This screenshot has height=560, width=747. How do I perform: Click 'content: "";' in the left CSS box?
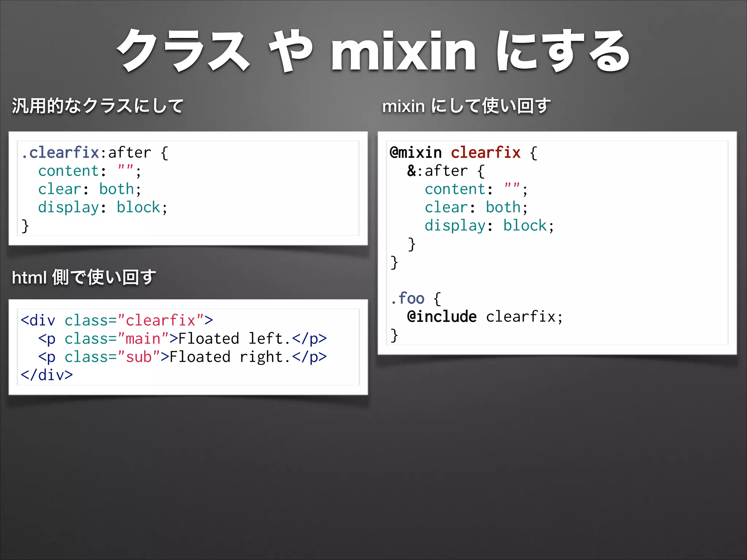point(89,171)
